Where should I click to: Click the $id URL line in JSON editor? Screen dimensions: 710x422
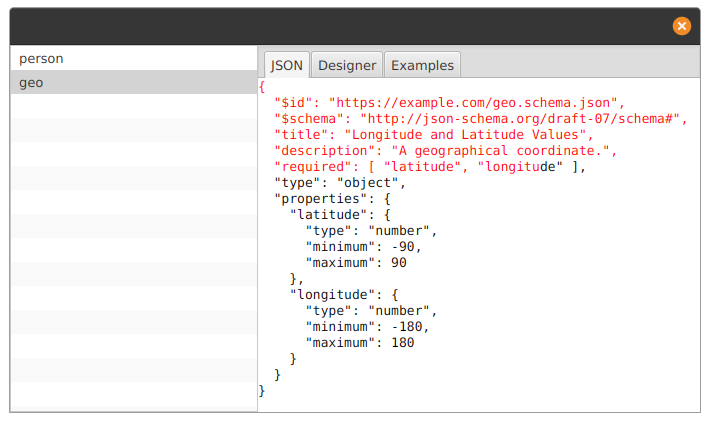coord(449,103)
